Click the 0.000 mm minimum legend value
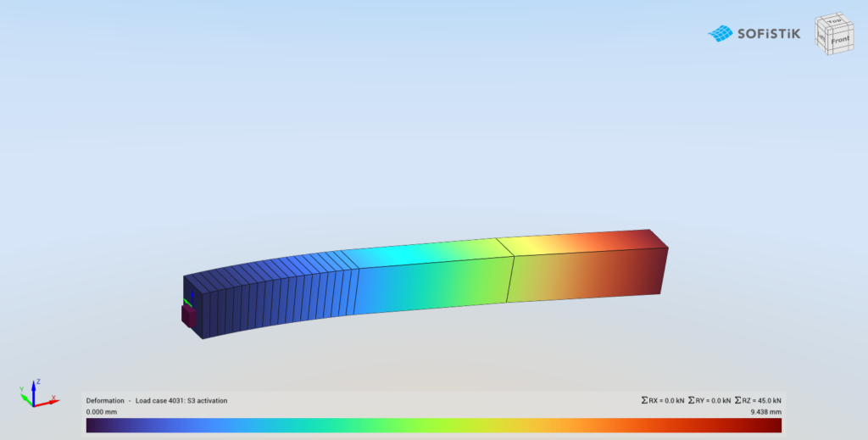 [x=102, y=411]
